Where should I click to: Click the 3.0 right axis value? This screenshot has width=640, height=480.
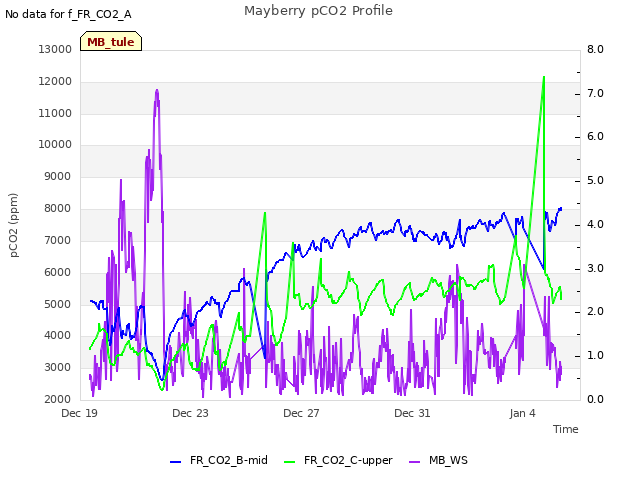(595, 269)
